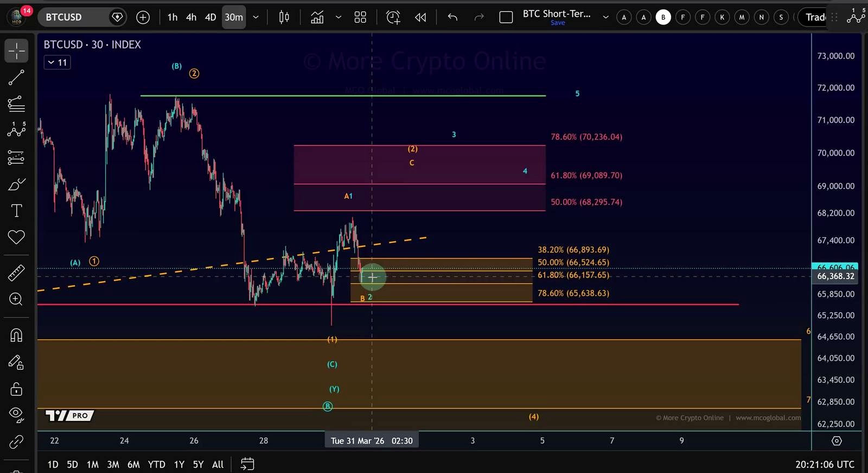Toggle lock all drawings padlock
The height and width of the screenshot is (473, 868).
[16, 389]
